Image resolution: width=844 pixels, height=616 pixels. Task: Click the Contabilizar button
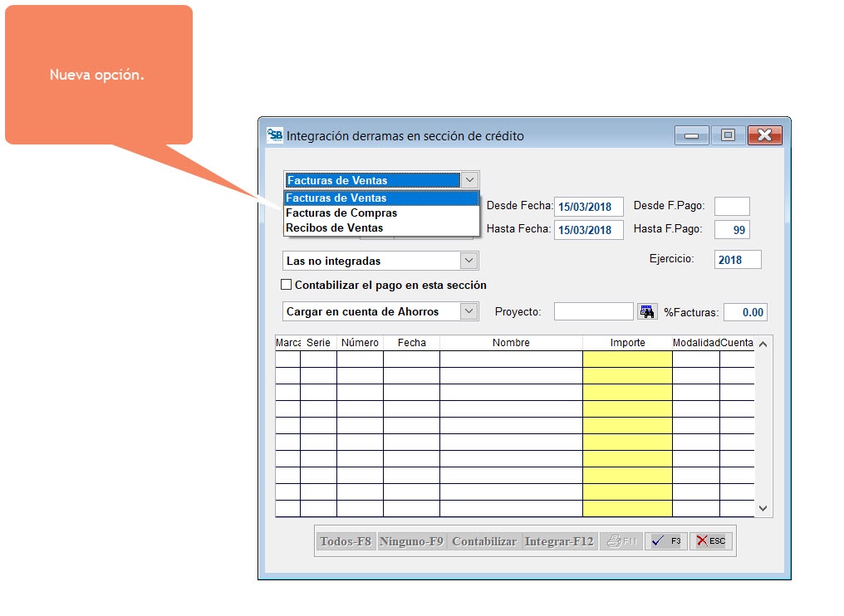click(x=483, y=541)
